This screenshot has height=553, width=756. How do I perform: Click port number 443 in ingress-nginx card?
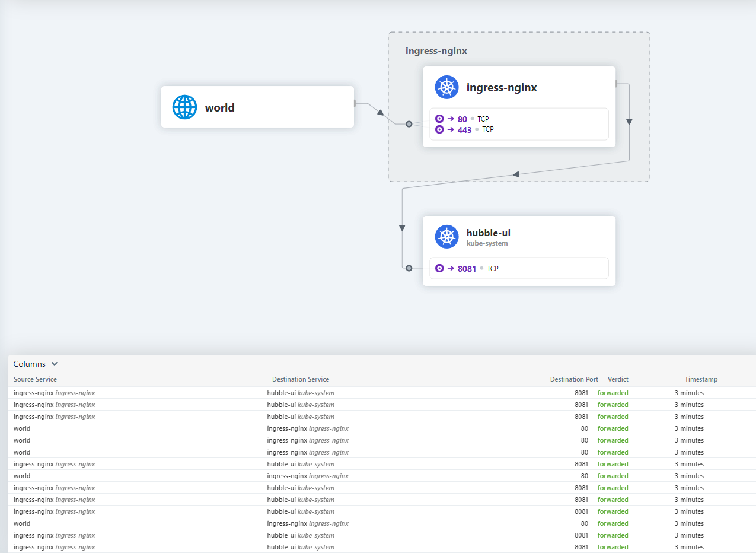point(465,130)
